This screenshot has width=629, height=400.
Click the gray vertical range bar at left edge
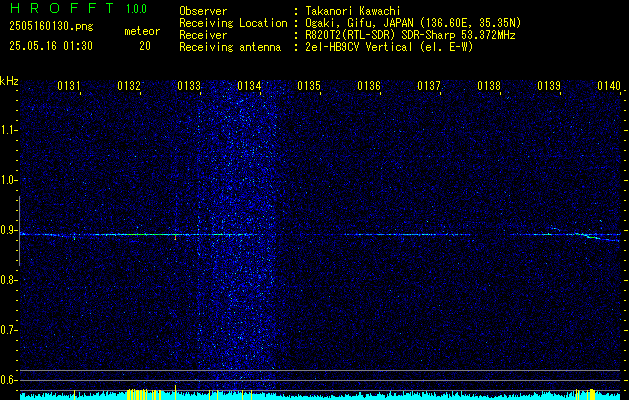20,231
